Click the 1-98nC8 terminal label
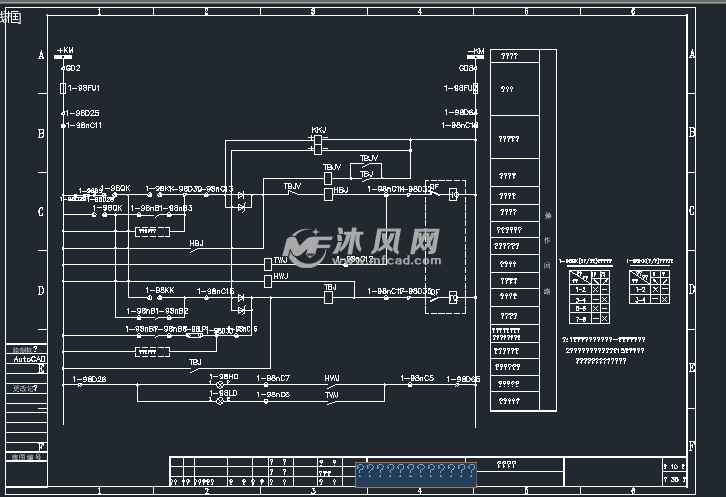 (x=273, y=394)
